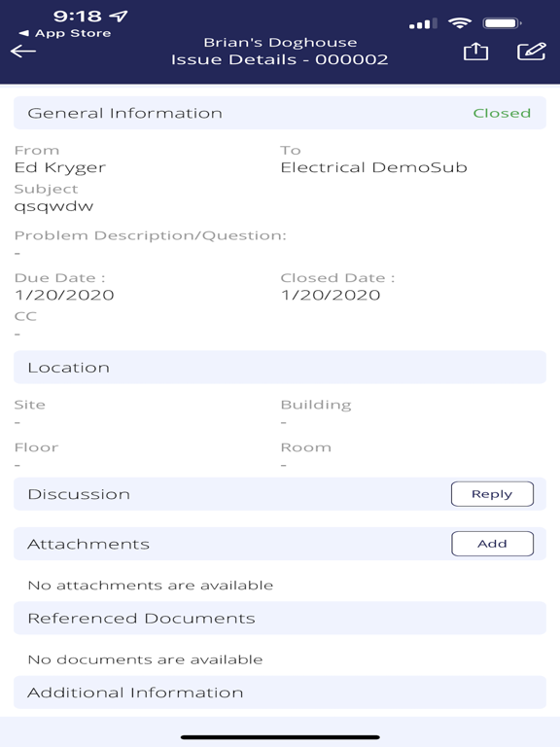Image resolution: width=560 pixels, height=747 pixels.
Task: Return to App Store via back link
Action: tap(65, 33)
